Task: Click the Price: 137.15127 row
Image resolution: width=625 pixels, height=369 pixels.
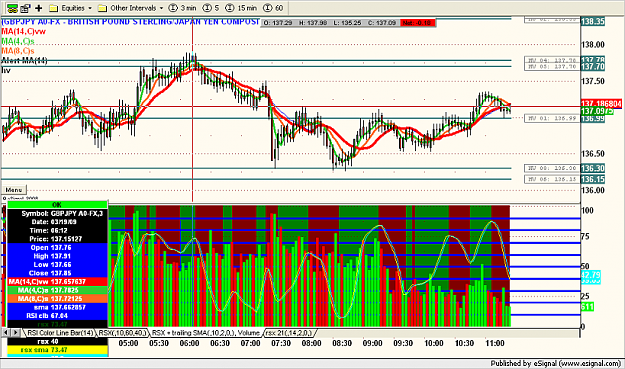Action: [57, 239]
